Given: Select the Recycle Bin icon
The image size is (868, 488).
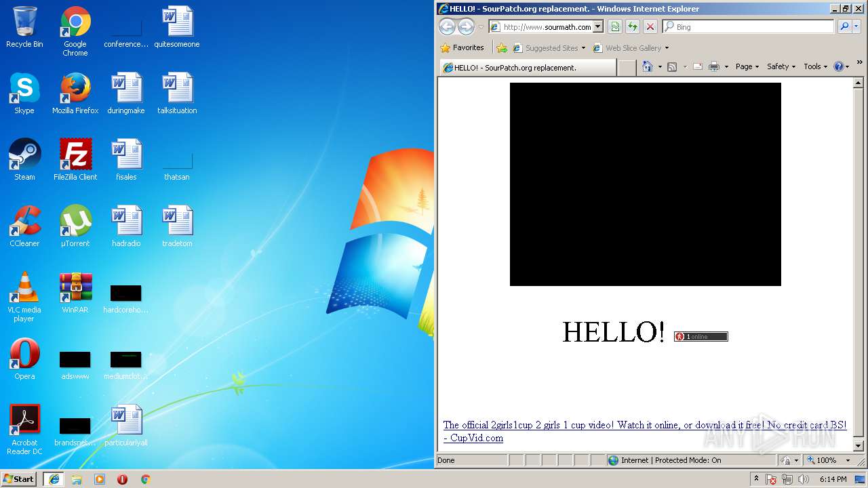Looking at the screenshot, I should point(24,27).
